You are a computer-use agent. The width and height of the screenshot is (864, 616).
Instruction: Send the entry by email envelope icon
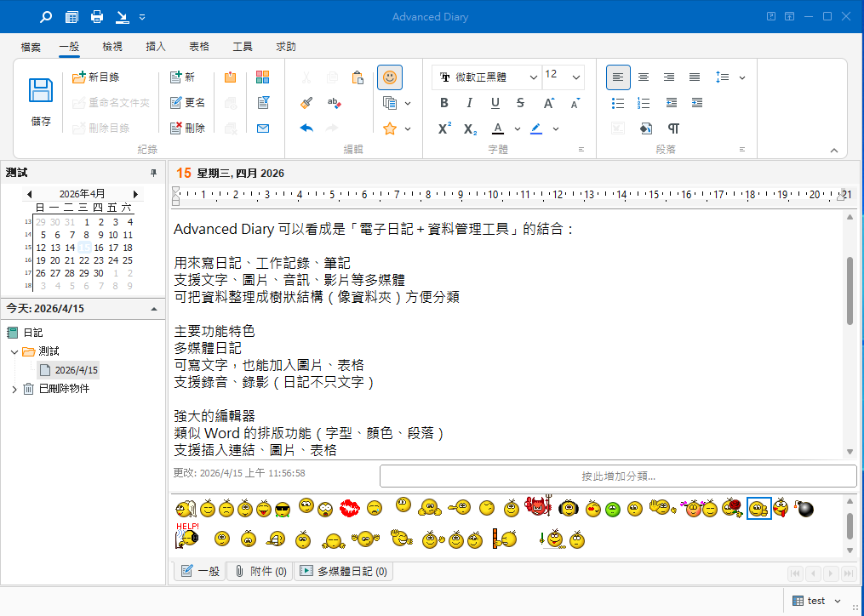[263, 128]
